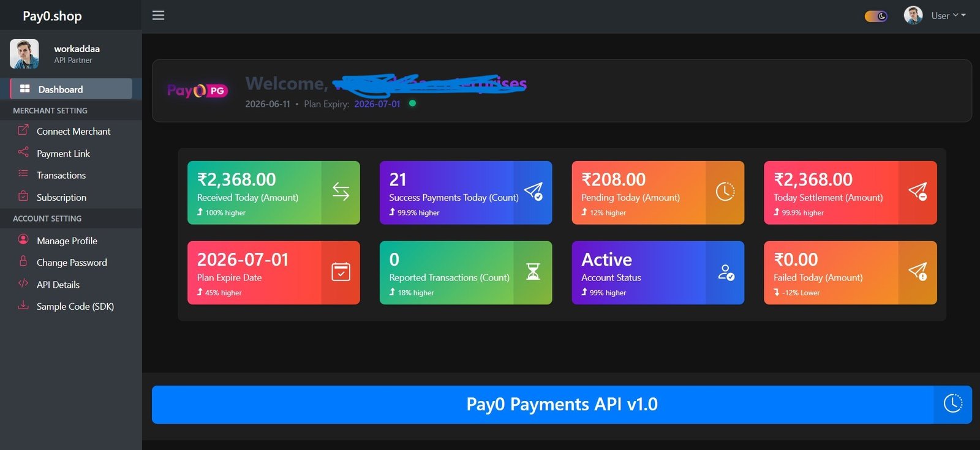Click the Transactions list icon
The height and width of the screenshot is (450, 980).
tap(23, 174)
